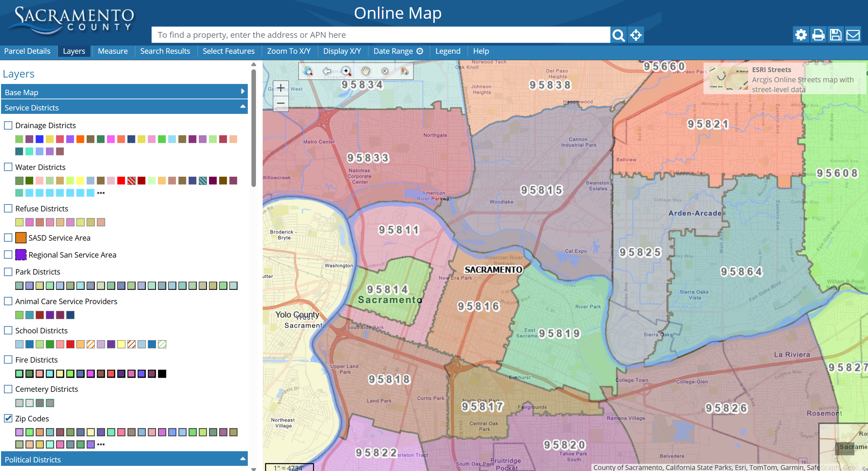Uncheck the Zip Codes layer
868x471 pixels.
[x=8, y=418]
